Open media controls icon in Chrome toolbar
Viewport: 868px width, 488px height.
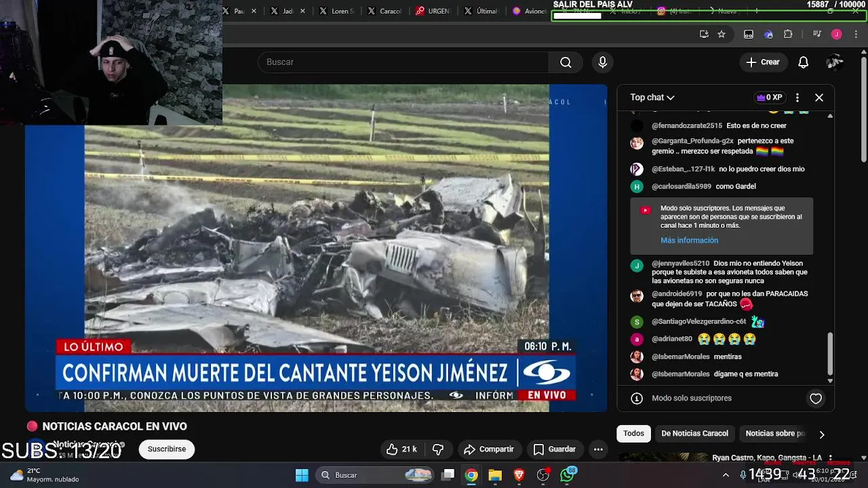(x=817, y=35)
